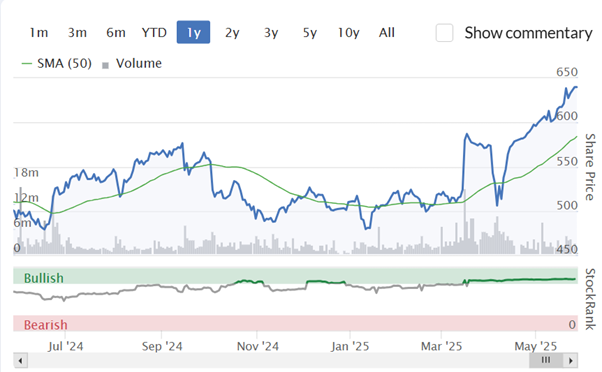
Task: Click scrollbar left arrow icon
Action: tap(20, 361)
